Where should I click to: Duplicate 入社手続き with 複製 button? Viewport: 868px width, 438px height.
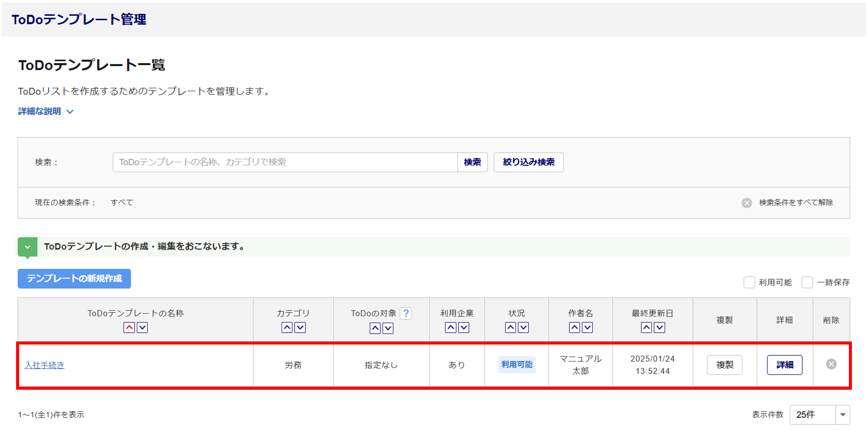(x=725, y=365)
